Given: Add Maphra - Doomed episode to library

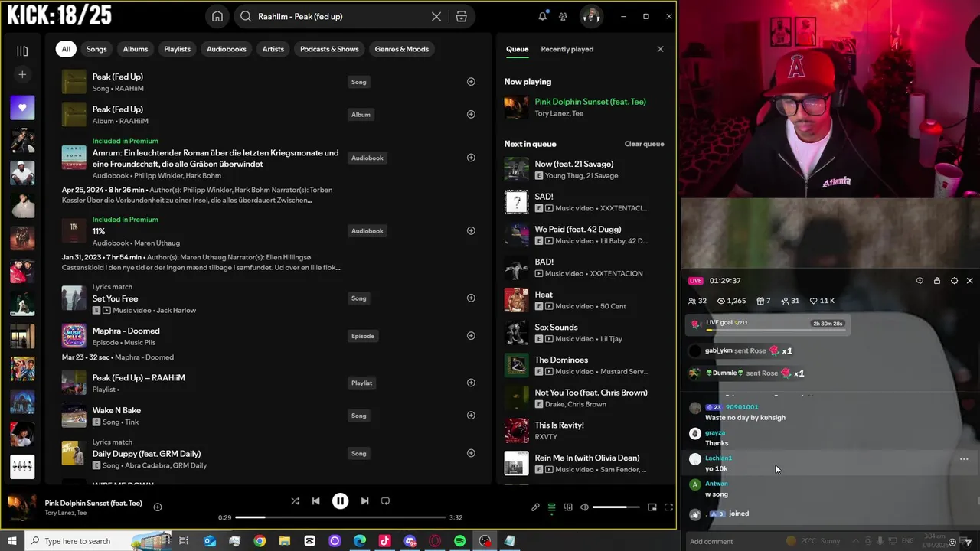Looking at the screenshot, I should (x=471, y=336).
